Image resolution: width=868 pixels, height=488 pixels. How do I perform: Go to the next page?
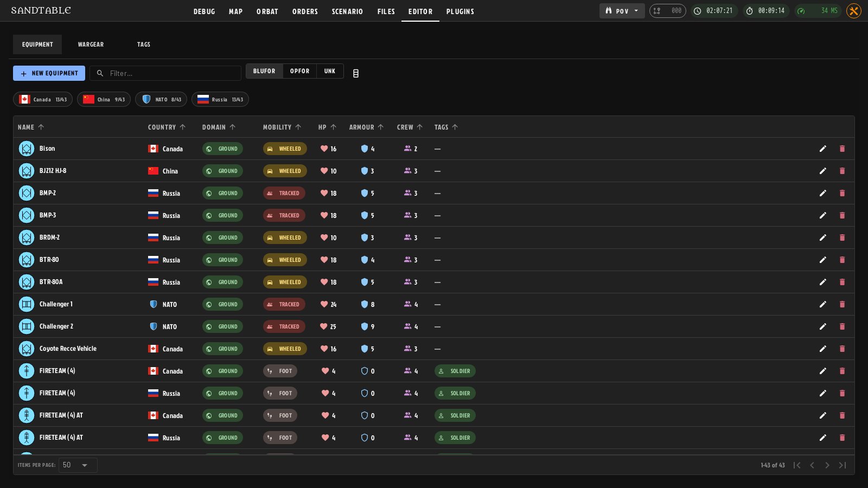coord(827,465)
